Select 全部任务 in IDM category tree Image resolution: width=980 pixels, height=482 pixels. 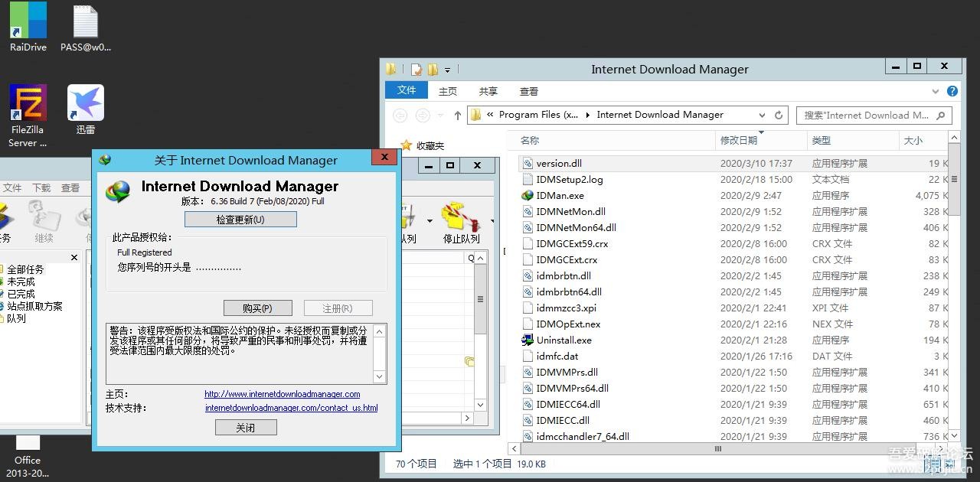coord(25,269)
